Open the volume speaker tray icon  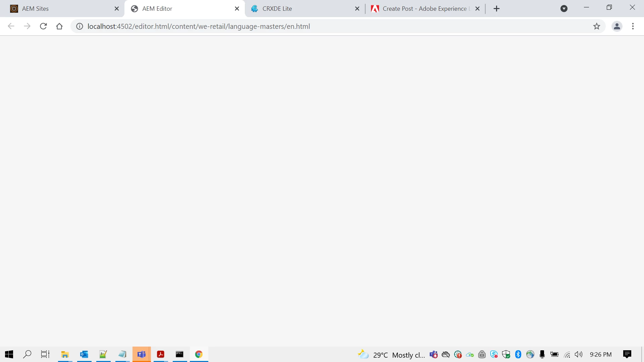pyautogui.click(x=579, y=354)
